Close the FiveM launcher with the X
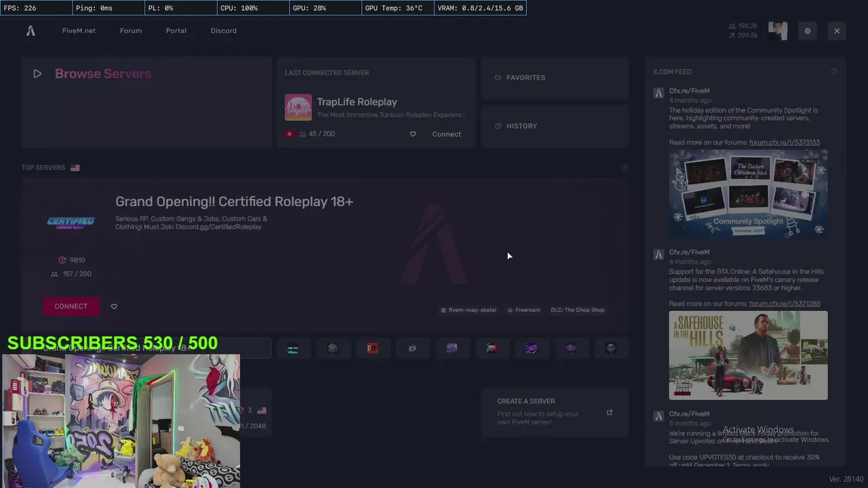 (x=837, y=31)
